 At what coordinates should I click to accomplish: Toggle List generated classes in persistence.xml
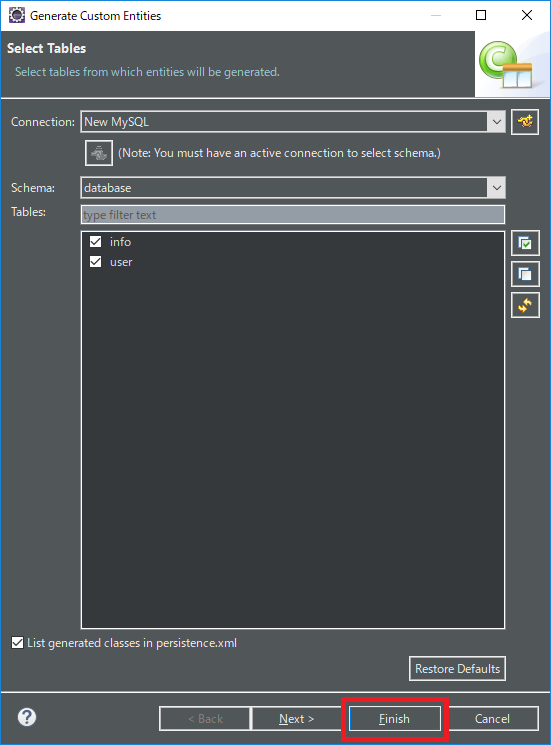pos(18,643)
